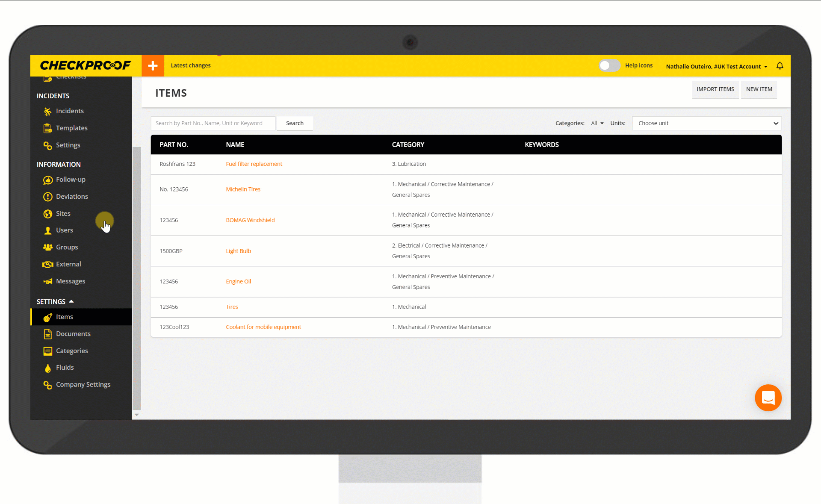Open Documents in the sidebar
Screen dimensions: 821x504
(73, 334)
